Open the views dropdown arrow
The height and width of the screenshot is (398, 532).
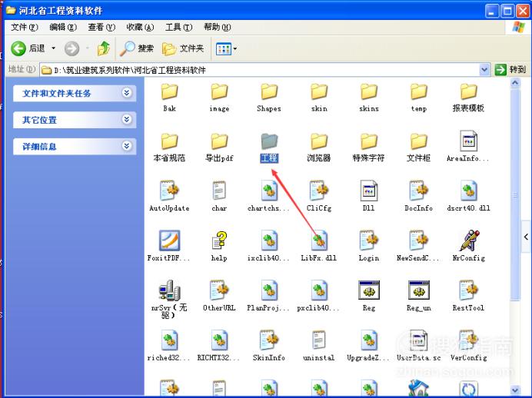coord(235,49)
